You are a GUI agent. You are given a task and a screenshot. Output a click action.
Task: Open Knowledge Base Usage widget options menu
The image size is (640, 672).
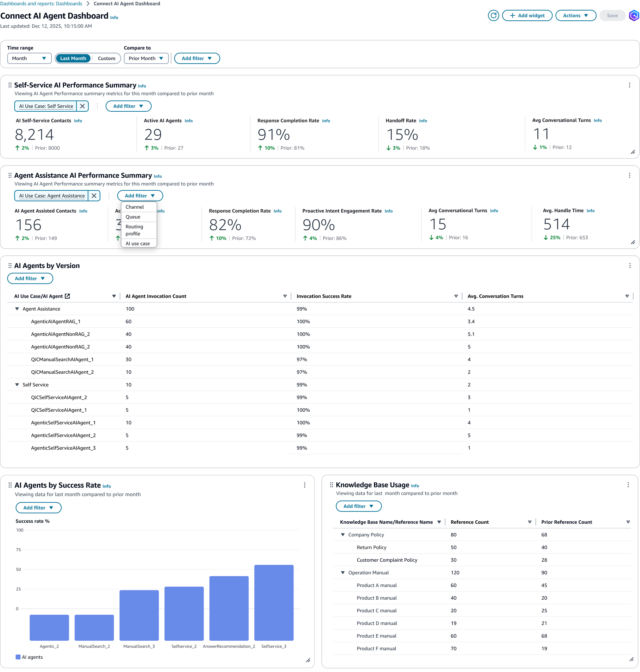click(628, 485)
